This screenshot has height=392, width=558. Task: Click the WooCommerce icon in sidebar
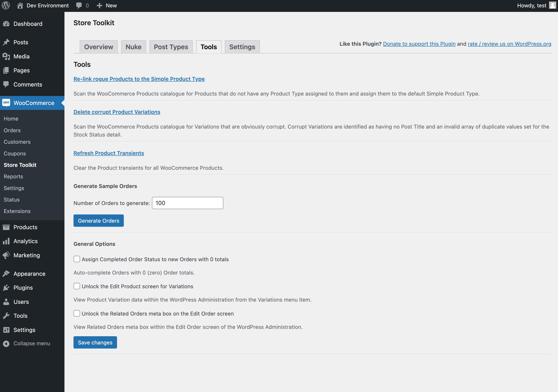click(x=6, y=103)
